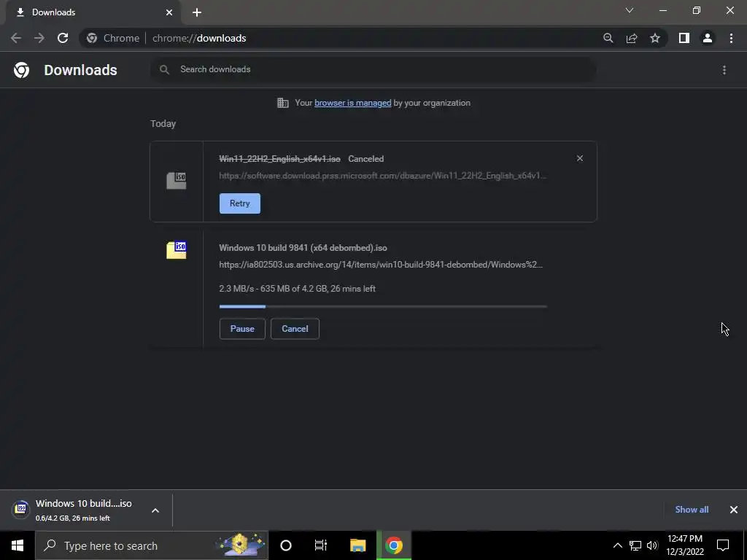Click the Chrome logo beside Downloads heading

pyautogui.click(x=21, y=70)
